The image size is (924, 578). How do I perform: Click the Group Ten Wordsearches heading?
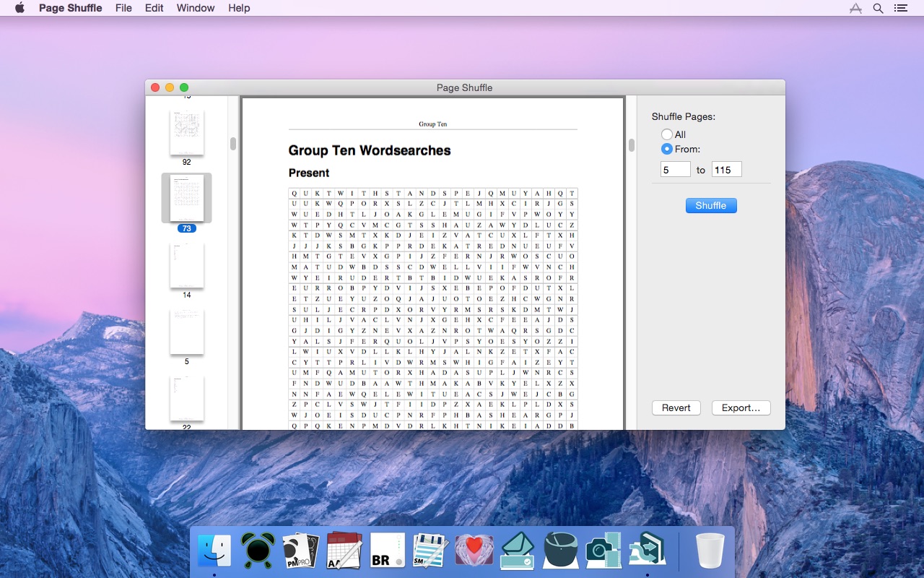[370, 150]
